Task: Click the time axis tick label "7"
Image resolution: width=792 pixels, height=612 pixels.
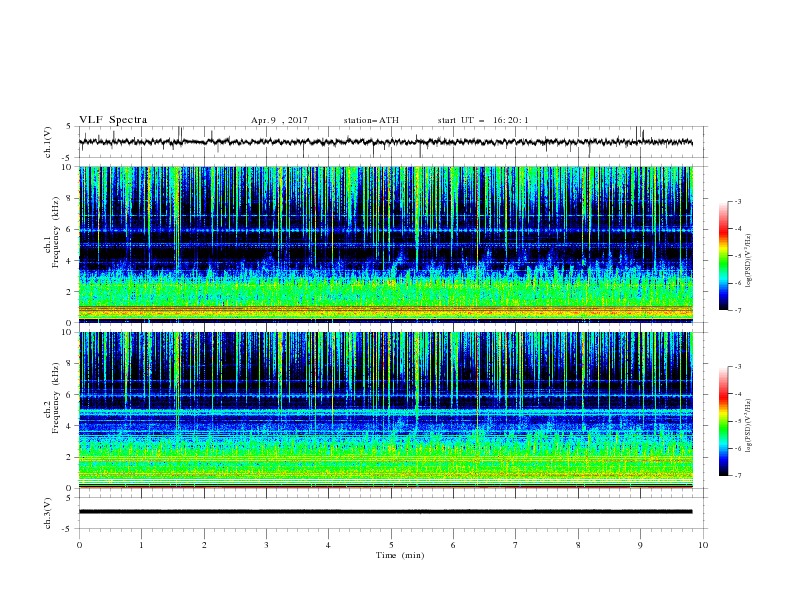Action: point(516,545)
